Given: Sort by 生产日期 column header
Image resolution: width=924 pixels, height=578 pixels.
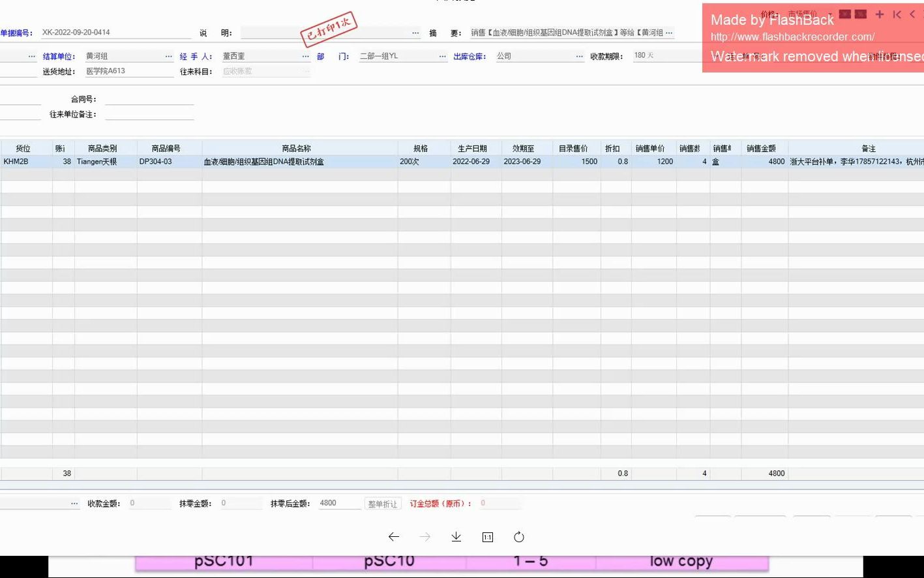Looking at the screenshot, I should [476, 149].
